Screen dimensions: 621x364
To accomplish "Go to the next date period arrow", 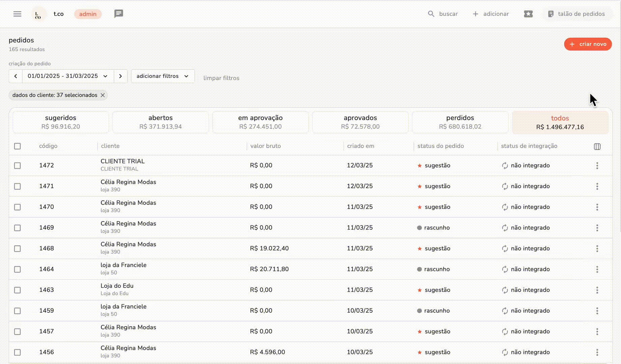I will coord(120,76).
